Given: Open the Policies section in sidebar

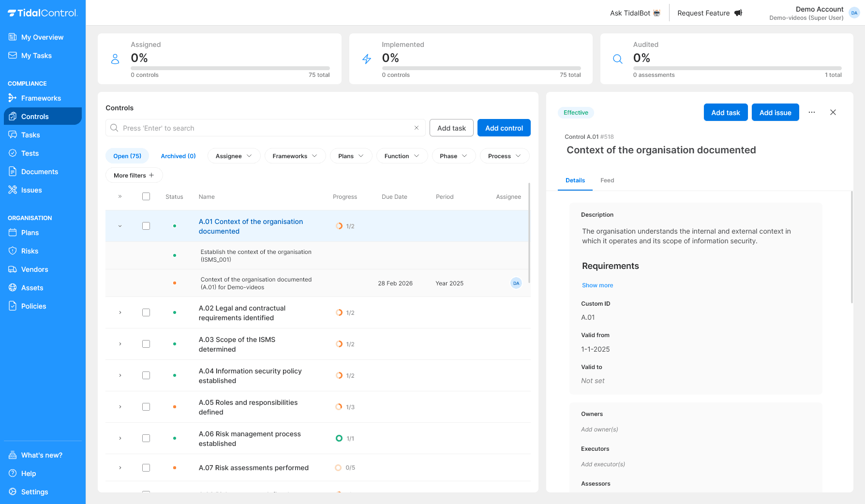Looking at the screenshot, I should pos(32,306).
